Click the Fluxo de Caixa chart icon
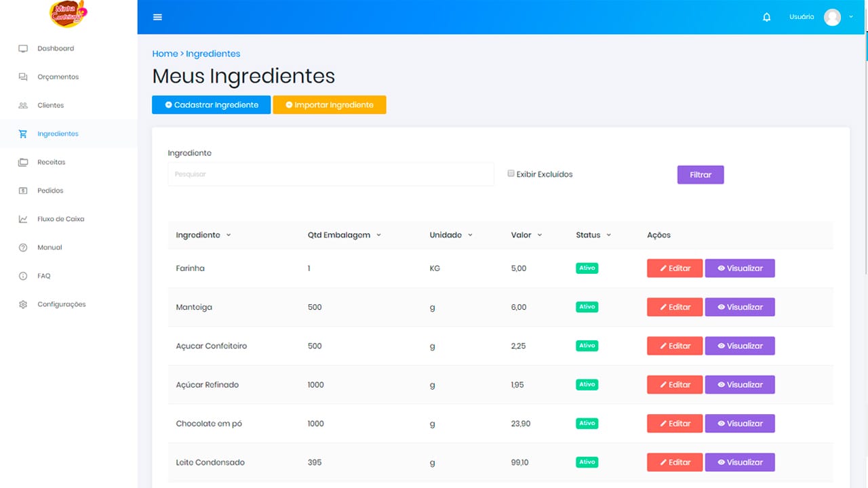The image size is (868, 488). point(23,219)
